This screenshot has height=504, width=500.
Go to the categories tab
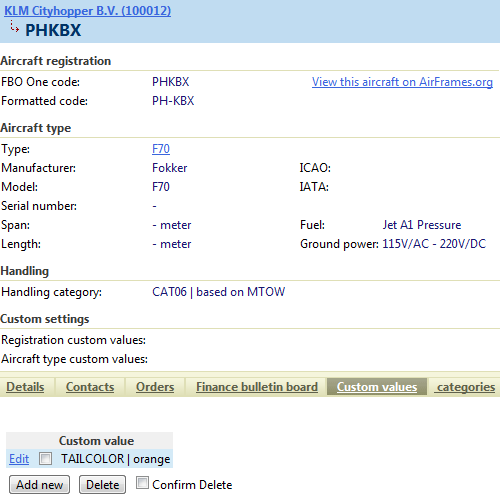466,387
